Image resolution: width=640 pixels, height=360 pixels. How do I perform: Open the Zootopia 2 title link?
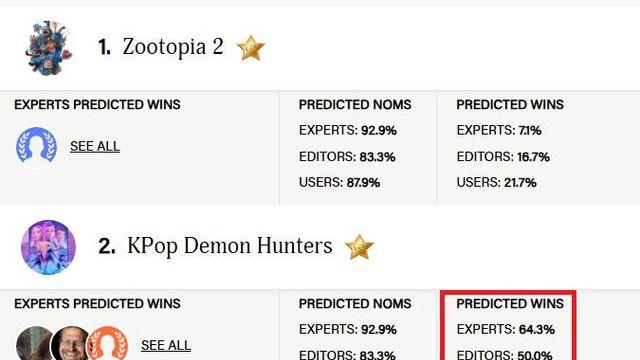(x=173, y=47)
